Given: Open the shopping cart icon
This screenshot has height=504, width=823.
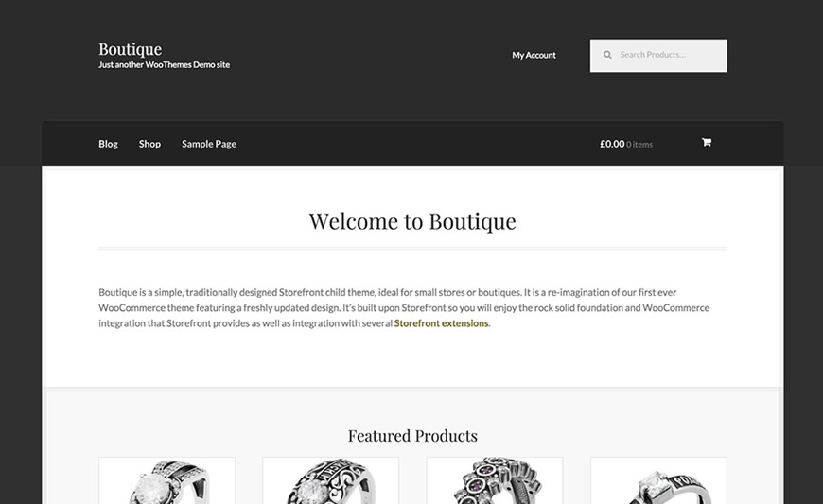Looking at the screenshot, I should (707, 142).
